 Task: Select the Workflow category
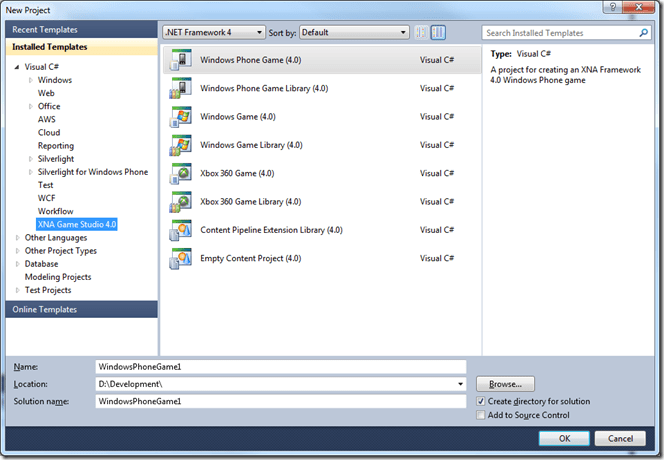click(55, 211)
